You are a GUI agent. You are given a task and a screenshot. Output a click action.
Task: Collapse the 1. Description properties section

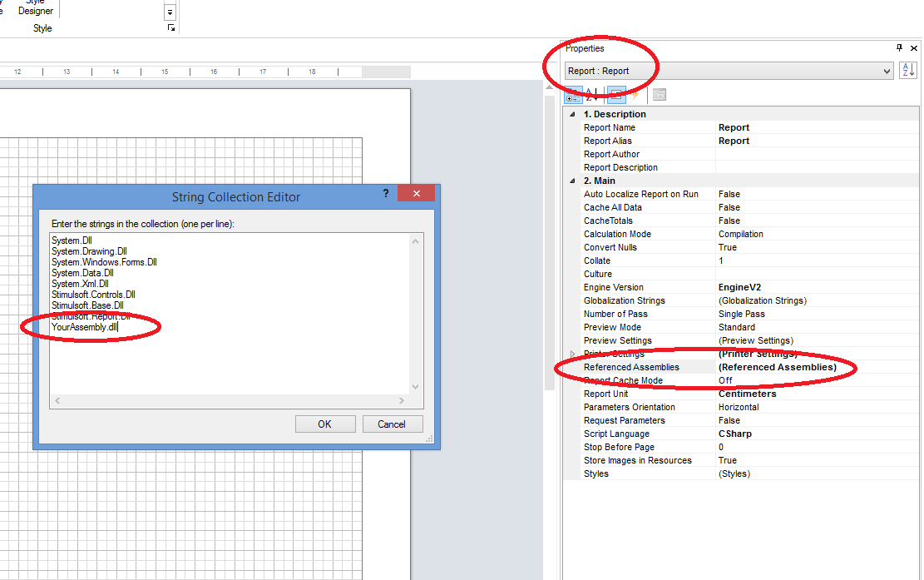click(571, 113)
